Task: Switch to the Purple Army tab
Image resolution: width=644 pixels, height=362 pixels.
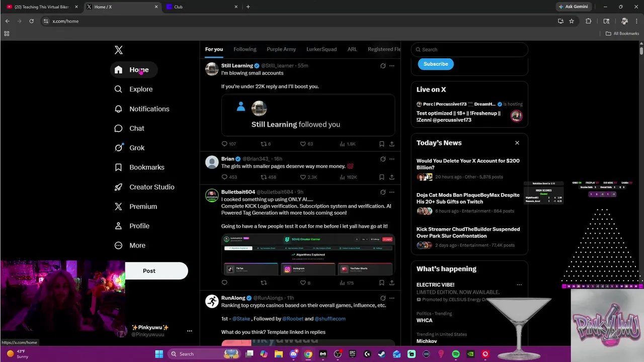Action: [281, 49]
